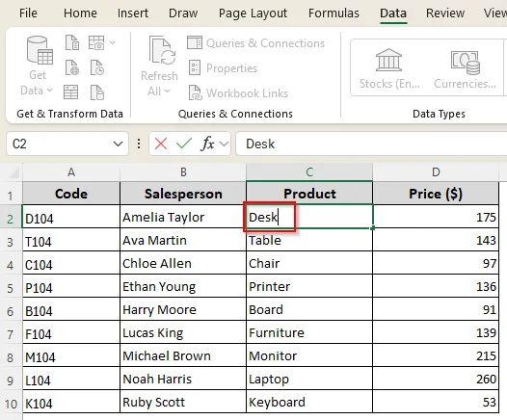This screenshot has height=420, width=507.
Task: Open the File menu
Action: tap(28, 13)
